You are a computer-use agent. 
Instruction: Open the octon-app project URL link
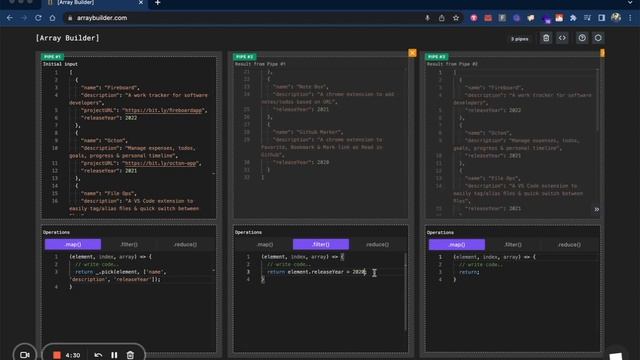click(x=160, y=163)
